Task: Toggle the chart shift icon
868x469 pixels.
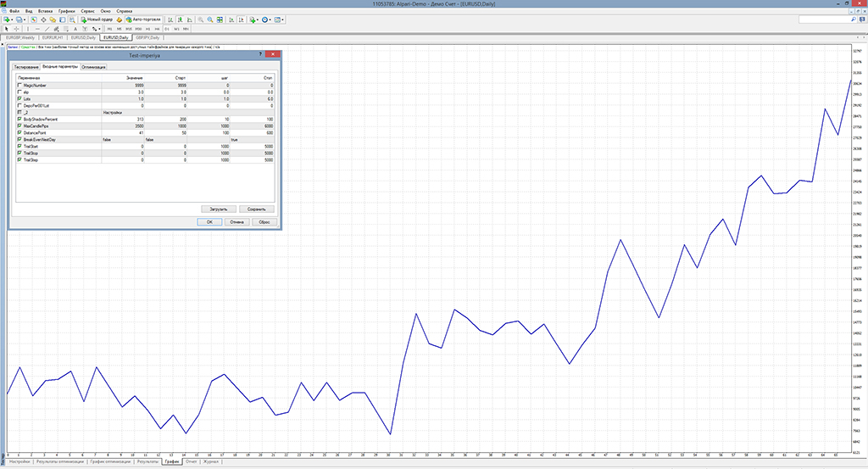Action: pos(242,20)
